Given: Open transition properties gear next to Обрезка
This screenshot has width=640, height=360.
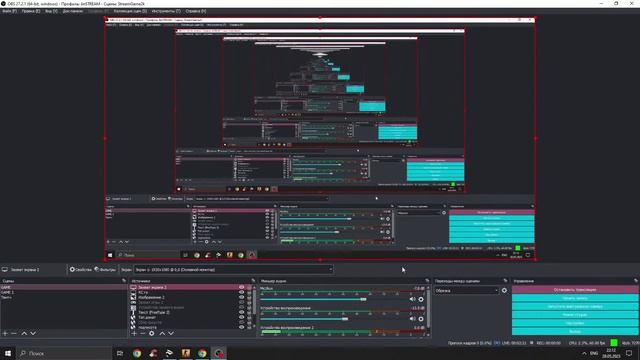Looking at the screenshot, I should pyautogui.click(x=504, y=291).
